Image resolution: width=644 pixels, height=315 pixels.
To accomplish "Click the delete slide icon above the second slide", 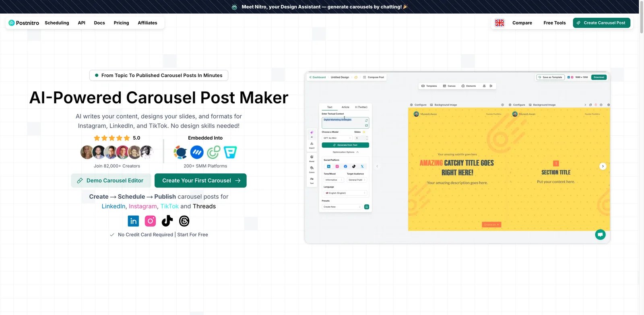I will point(596,105).
